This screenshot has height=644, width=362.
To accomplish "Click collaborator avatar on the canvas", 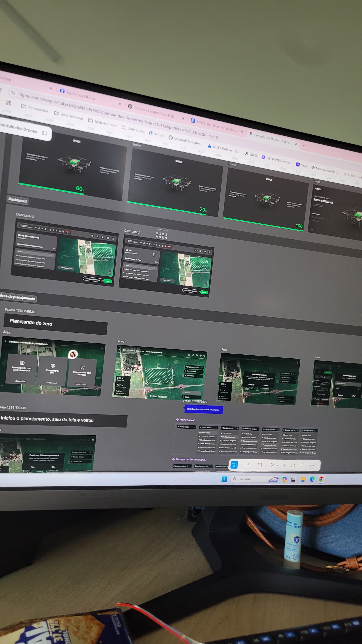I will click(73, 354).
